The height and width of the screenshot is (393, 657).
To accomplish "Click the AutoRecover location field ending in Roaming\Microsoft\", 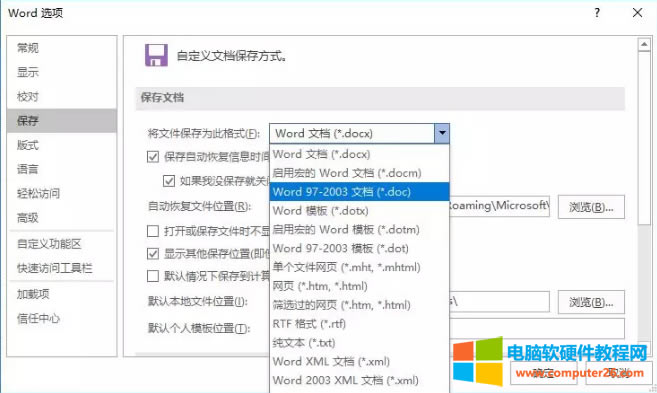I will (499, 206).
